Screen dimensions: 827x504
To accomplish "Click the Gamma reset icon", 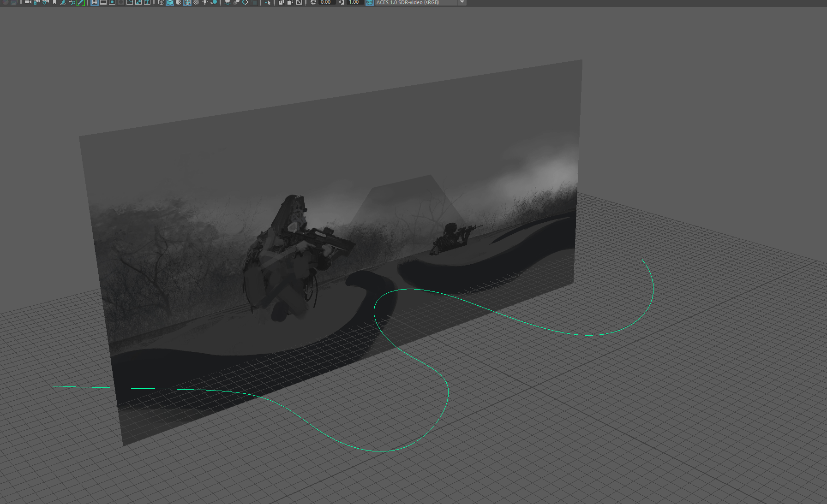I will point(342,2).
